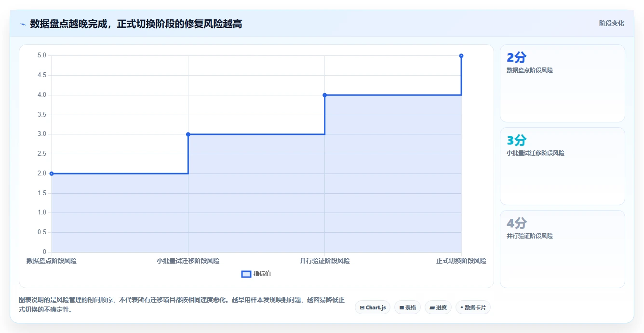Click x-axis label 数据盘点阶段风险

pyautogui.click(x=52, y=261)
